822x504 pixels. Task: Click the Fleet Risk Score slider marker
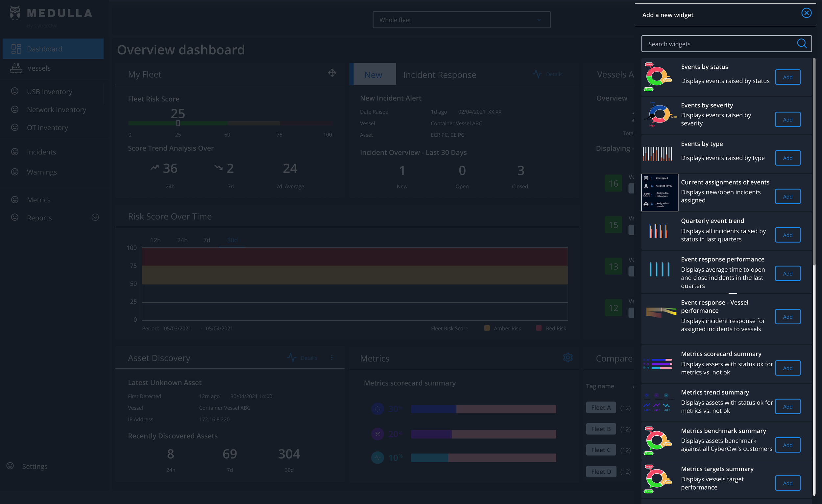(178, 124)
